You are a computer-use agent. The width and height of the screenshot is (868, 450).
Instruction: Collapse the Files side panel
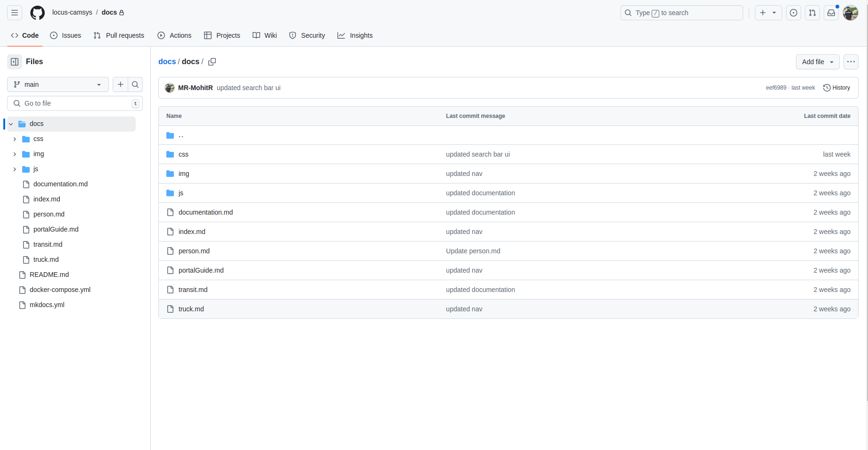click(15, 62)
